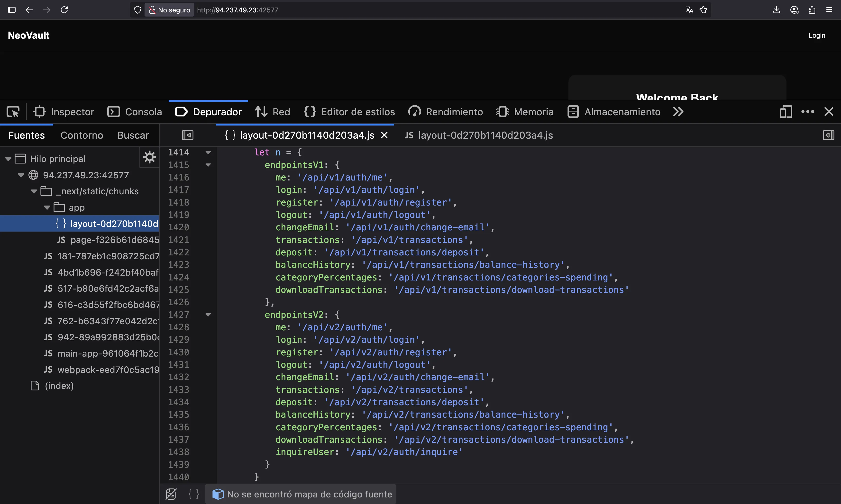Toggle responsive design mode icon

point(786,112)
